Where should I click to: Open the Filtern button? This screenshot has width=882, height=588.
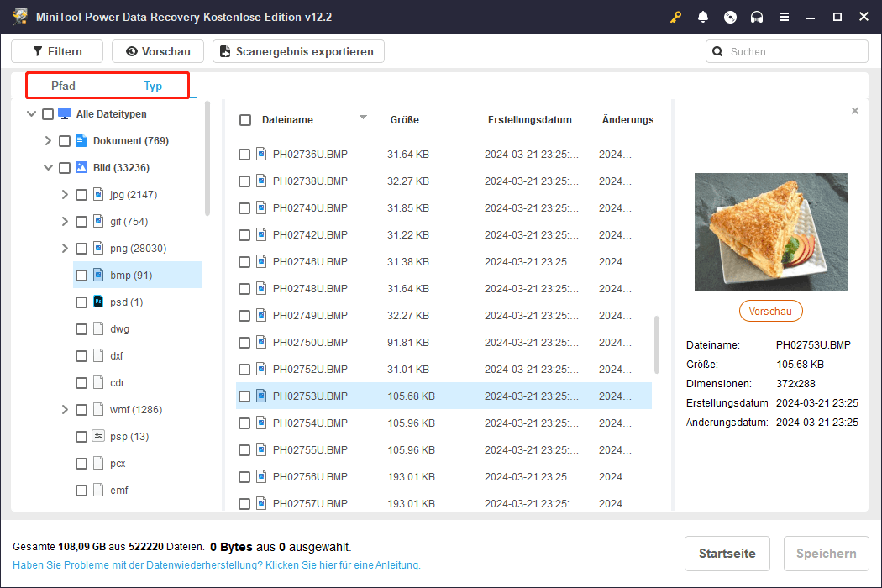point(57,51)
